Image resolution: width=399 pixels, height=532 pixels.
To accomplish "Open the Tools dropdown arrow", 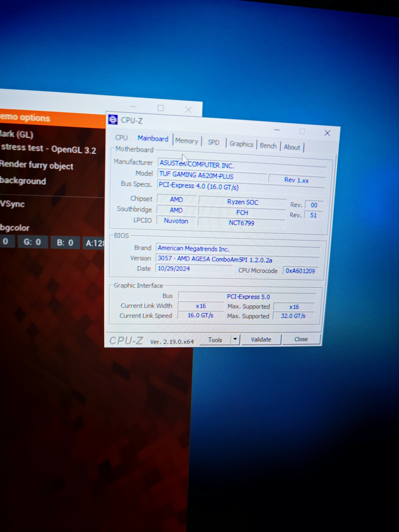I will click(235, 339).
